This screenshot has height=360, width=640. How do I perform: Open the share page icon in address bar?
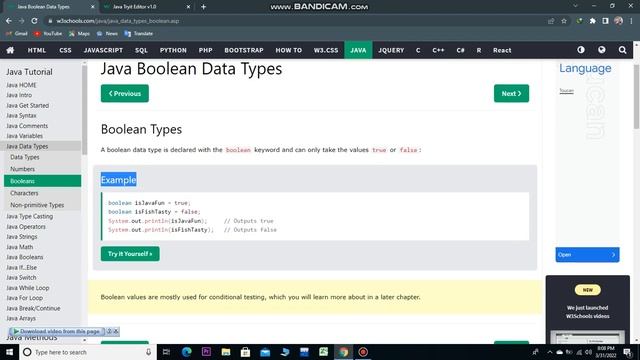click(x=551, y=21)
